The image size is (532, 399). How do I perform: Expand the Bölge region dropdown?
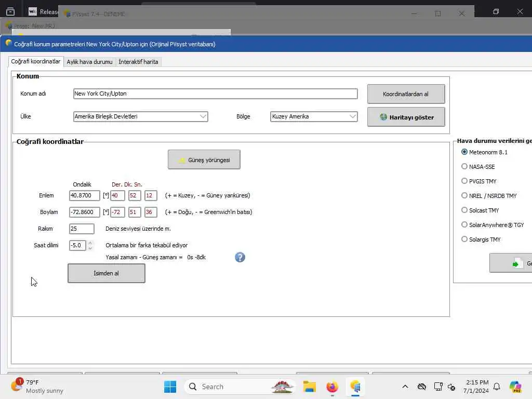pyautogui.click(x=314, y=116)
